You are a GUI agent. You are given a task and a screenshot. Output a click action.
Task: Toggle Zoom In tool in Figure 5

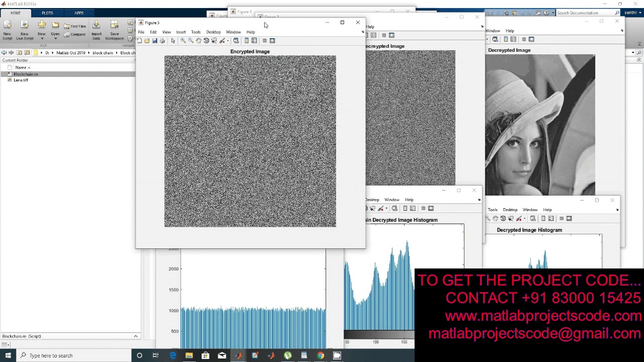183,41
